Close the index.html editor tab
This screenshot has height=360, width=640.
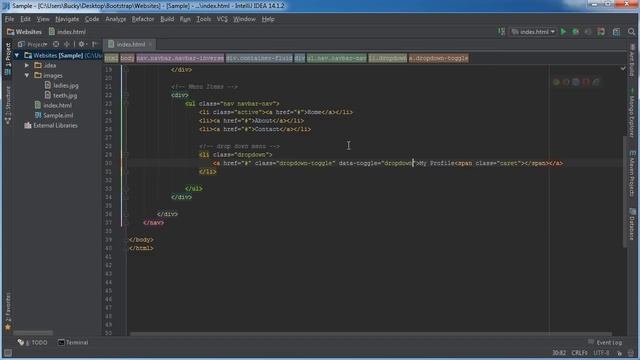[x=151, y=44]
